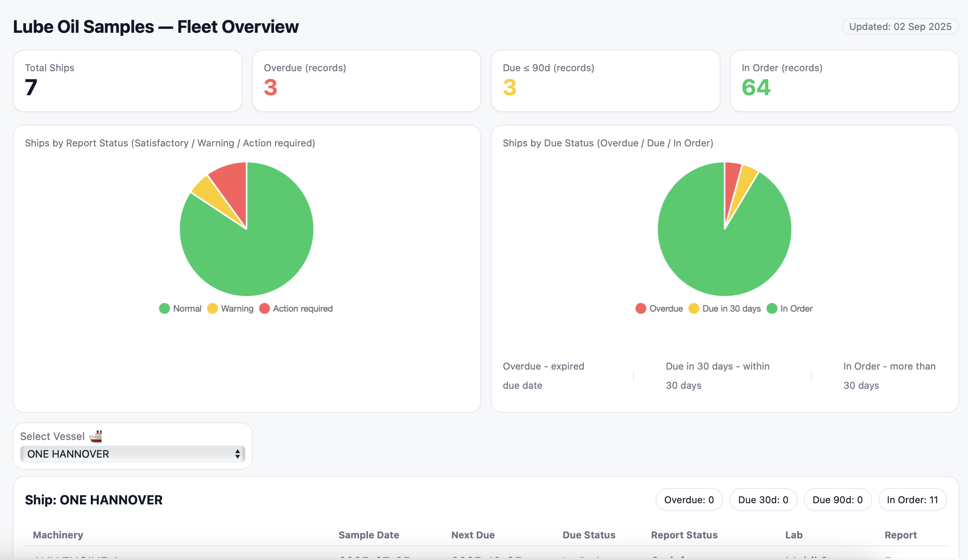Image resolution: width=968 pixels, height=560 pixels.
Task: Click the Overdue: 0 status chip
Action: pyautogui.click(x=689, y=499)
